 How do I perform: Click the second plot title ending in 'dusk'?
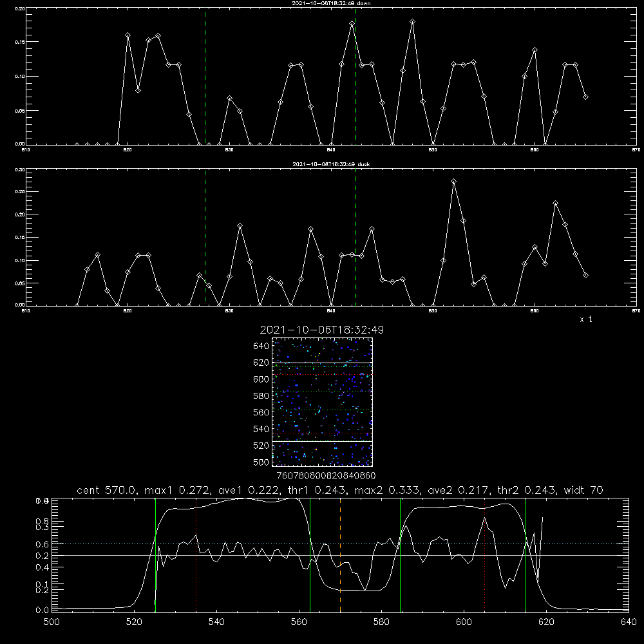pos(331,164)
